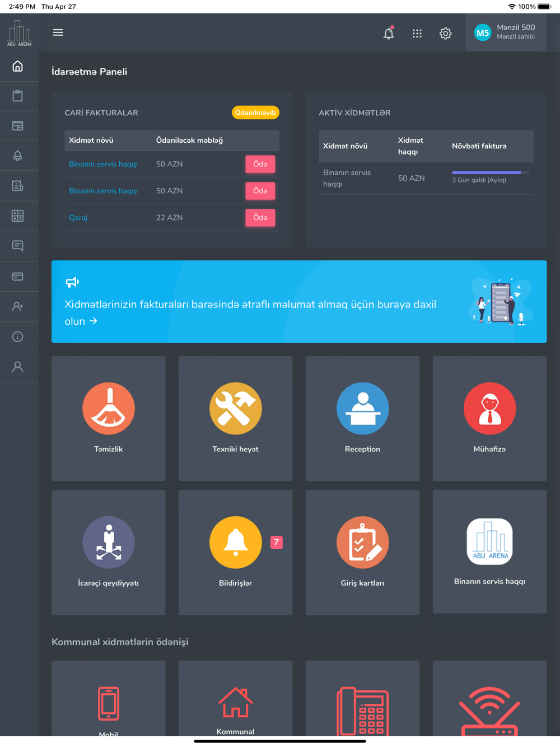The height and width of the screenshot is (747, 560).
Task: Open the payment card sidebar icon
Action: click(x=18, y=277)
